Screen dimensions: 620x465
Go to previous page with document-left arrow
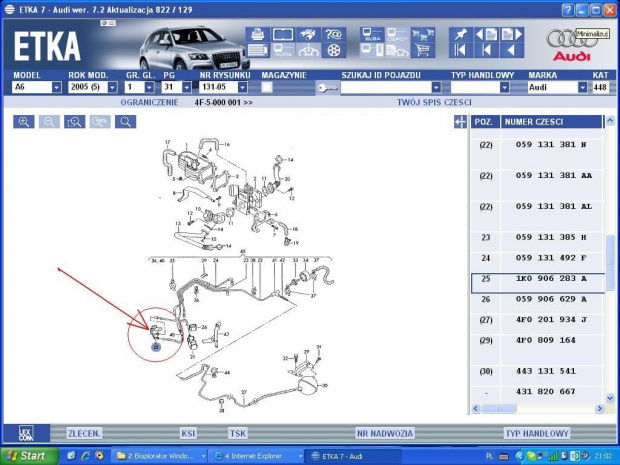[486, 34]
